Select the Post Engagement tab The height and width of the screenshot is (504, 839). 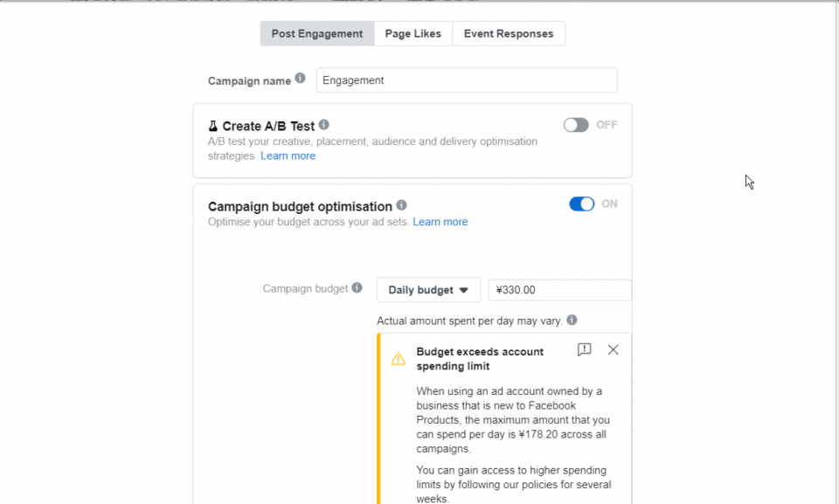coord(317,34)
